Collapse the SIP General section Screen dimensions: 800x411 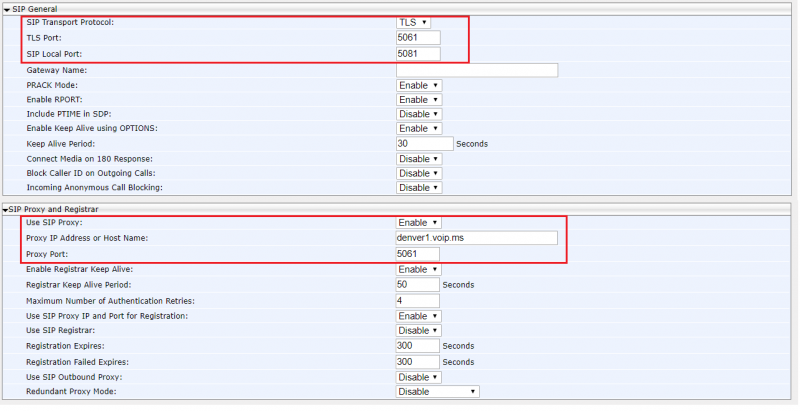[x=7, y=9]
